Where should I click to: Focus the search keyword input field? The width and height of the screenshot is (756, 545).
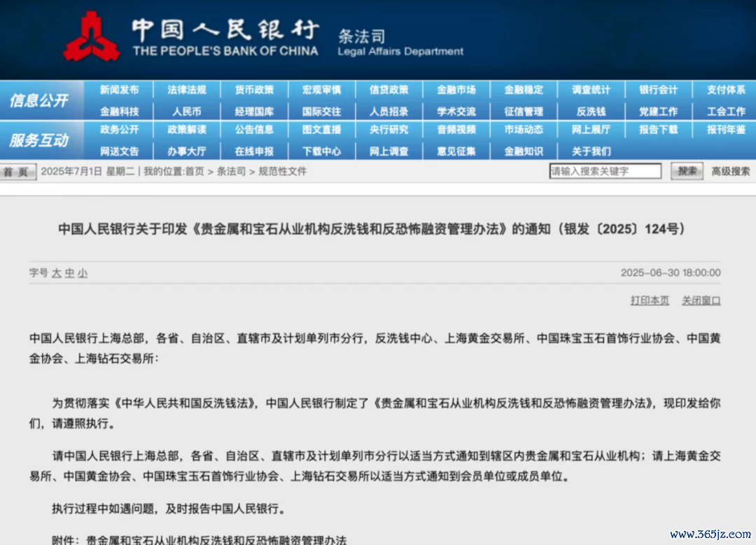pyautogui.click(x=605, y=171)
